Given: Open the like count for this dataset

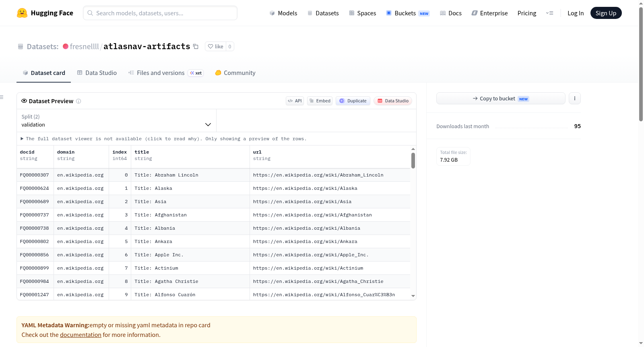Looking at the screenshot, I should coord(230,46).
